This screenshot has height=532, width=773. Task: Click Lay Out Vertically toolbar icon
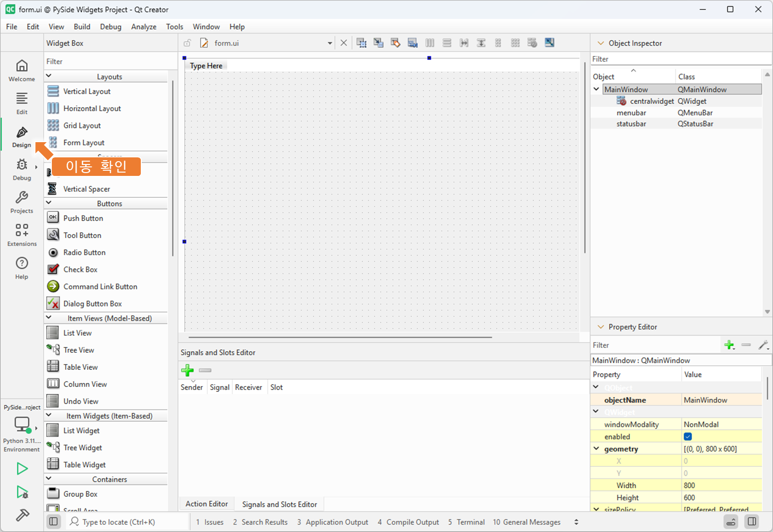click(x=447, y=43)
